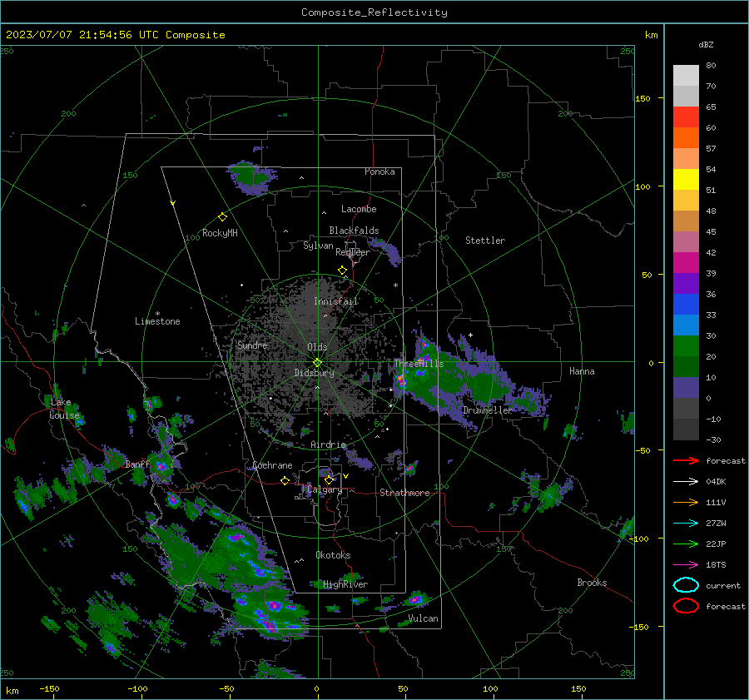The image size is (749, 700).
Task: Click the Lake Louise label
Action: 64,409
